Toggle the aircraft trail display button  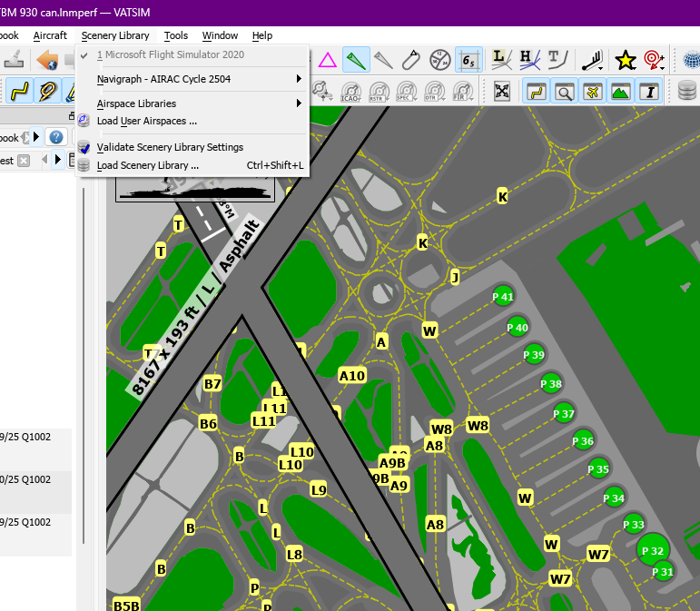pyautogui.click(x=47, y=91)
